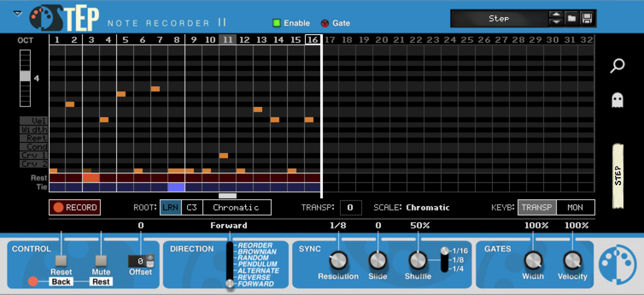Click the scroll handle below step 11
This screenshot has width=644, height=295.
click(x=227, y=196)
